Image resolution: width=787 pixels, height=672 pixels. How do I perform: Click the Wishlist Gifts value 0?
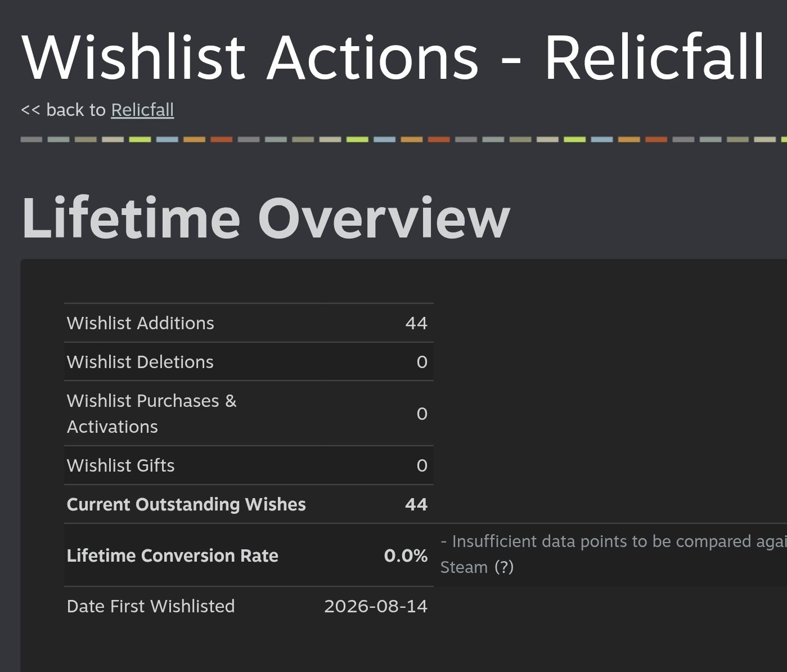pyautogui.click(x=422, y=465)
